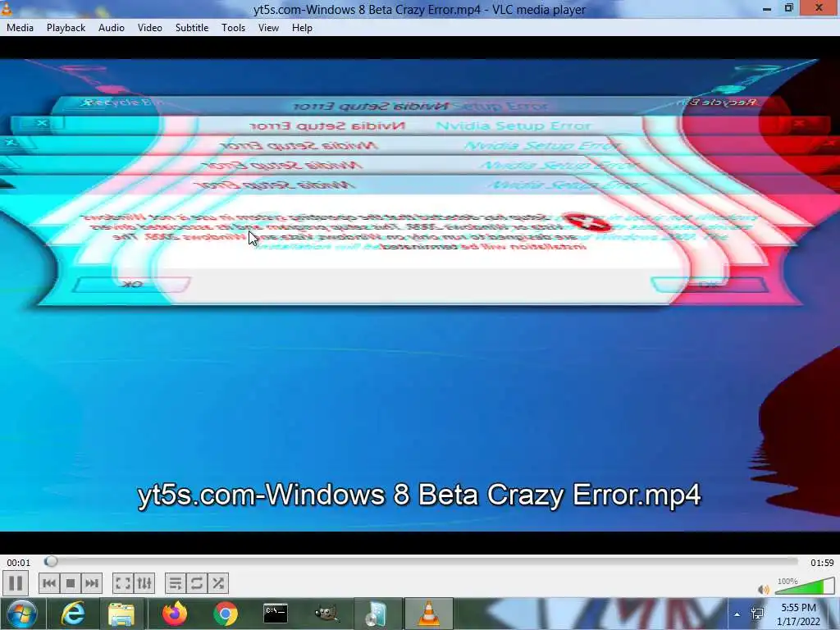Open GIMP from the taskbar
The height and width of the screenshot is (630, 840).
pos(326,614)
